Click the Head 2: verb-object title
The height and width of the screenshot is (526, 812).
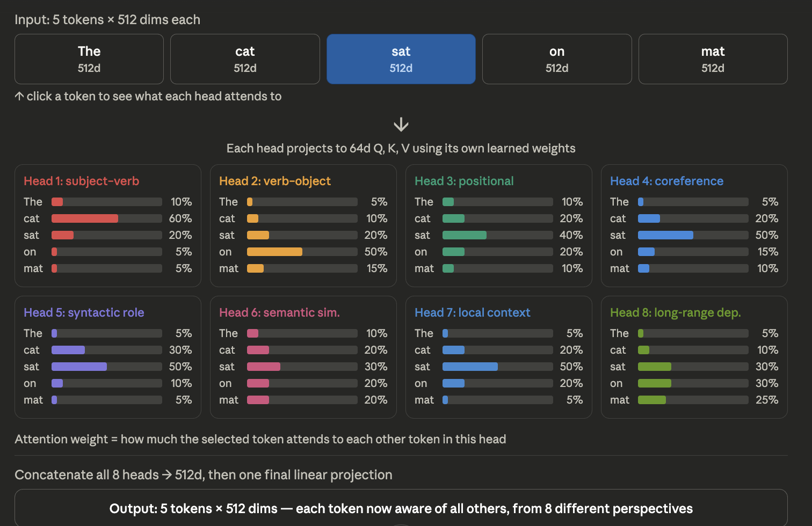coord(274,181)
